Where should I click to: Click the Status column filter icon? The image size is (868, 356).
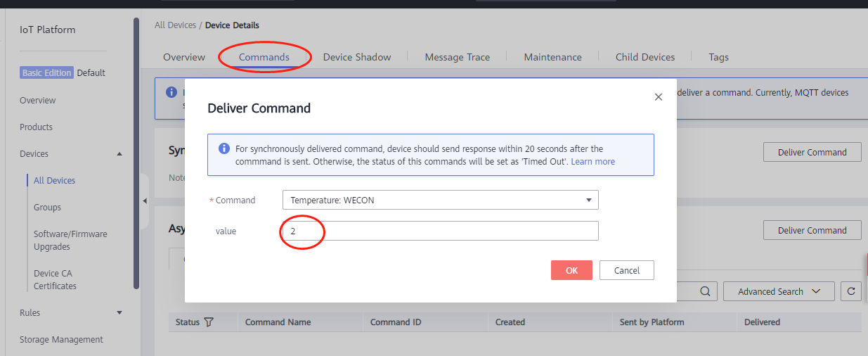(209, 322)
